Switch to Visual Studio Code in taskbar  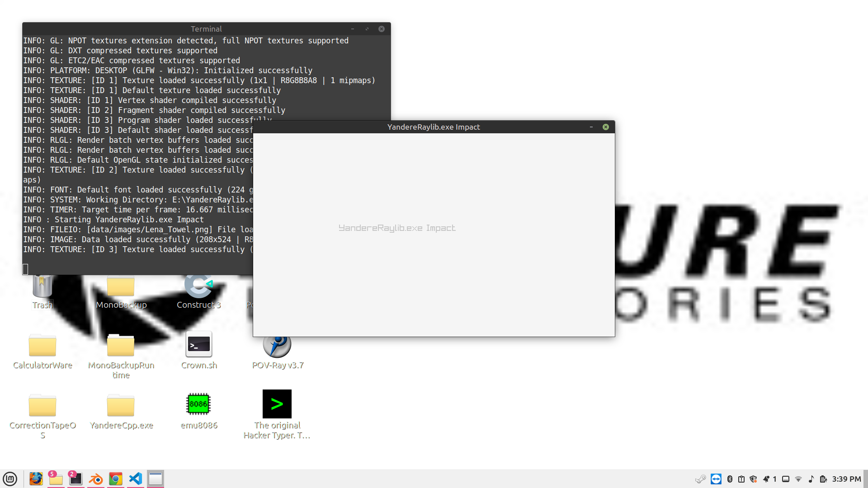point(136,479)
